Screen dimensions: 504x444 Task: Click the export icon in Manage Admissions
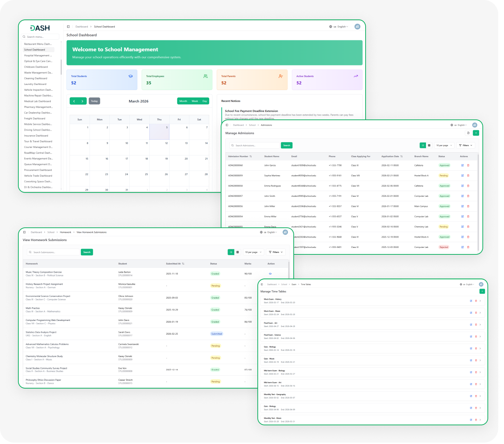(x=468, y=133)
